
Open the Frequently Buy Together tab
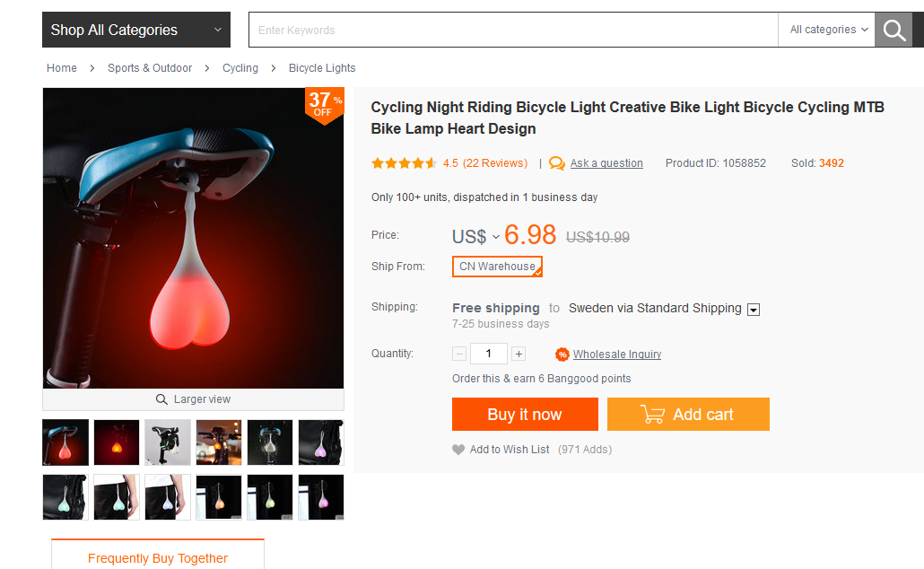click(x=158, y=557)
